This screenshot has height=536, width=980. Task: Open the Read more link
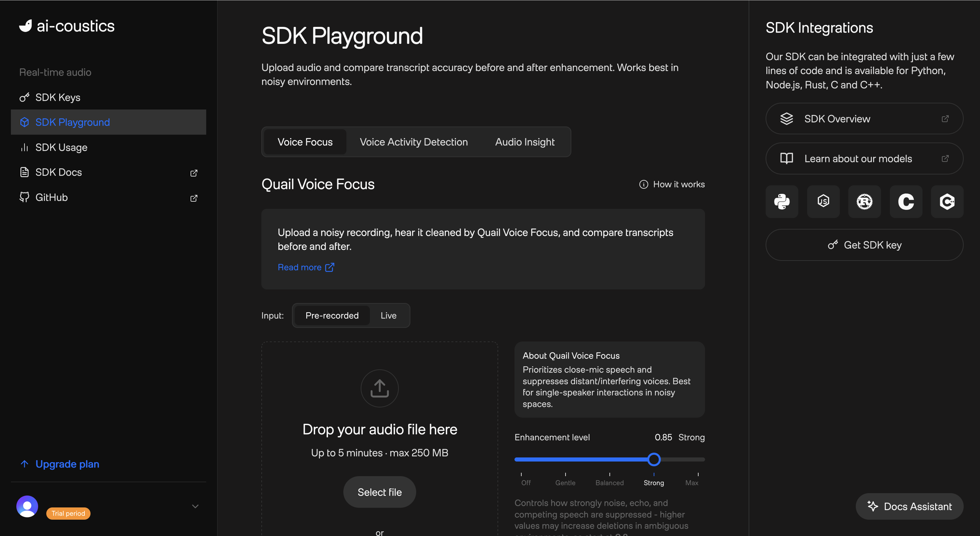(x=306, y=267)
